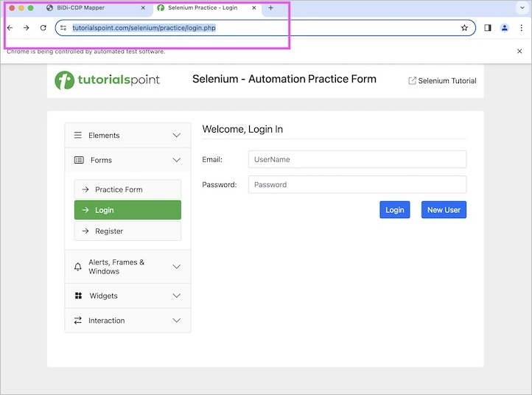Close the BiDi-CDP Mapper tab
Image resolution: width=532 pixels, height=395 pixels.
[x=143, y=8]
